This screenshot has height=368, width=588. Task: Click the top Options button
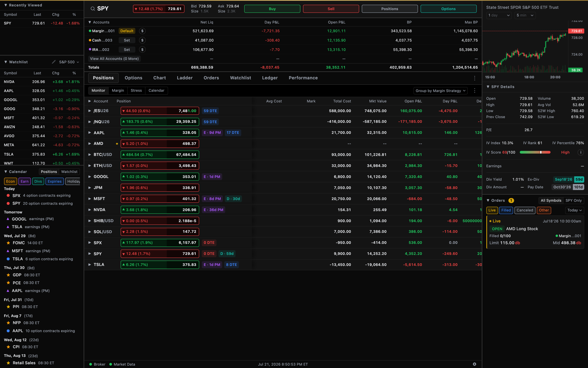(x=448, y=9)
